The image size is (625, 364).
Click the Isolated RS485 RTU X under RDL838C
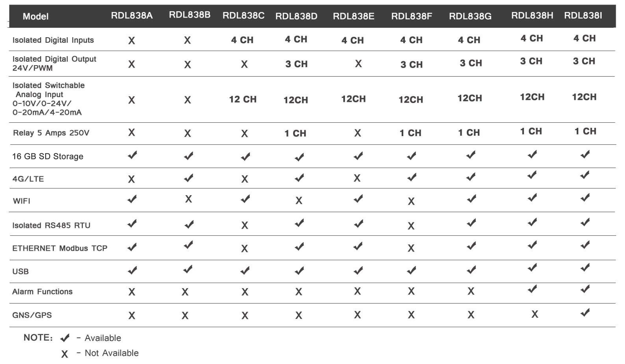pyautogui.click(x=245, y=225)
